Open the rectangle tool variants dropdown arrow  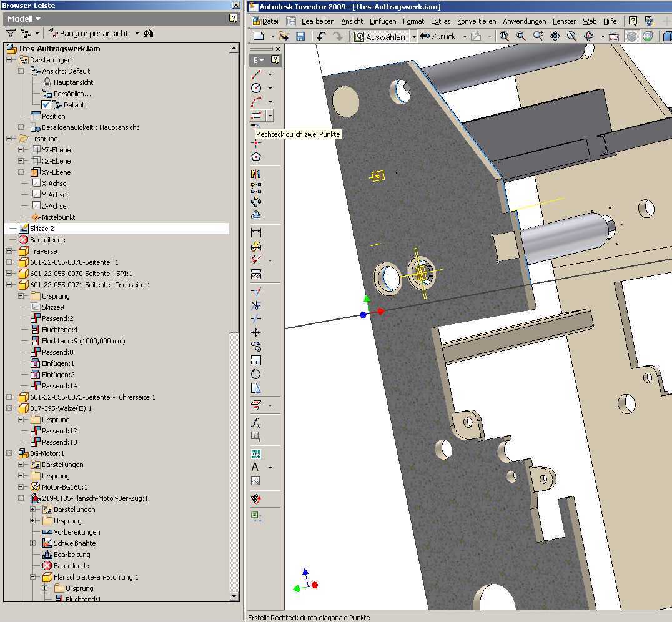pyautogui.click(x=270, y=116)
